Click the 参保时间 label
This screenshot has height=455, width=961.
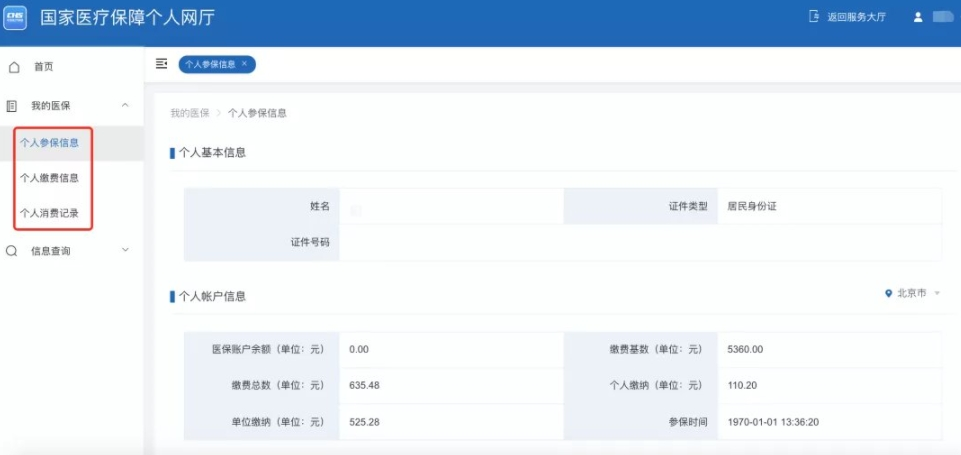point(688,422)
